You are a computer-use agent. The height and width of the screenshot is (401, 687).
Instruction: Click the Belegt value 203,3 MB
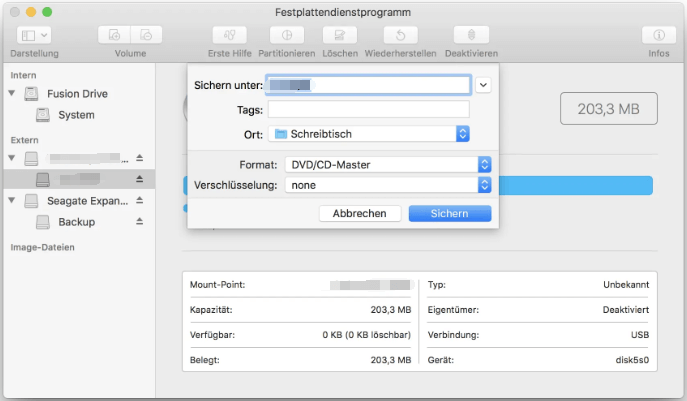[x=391, y=360]
